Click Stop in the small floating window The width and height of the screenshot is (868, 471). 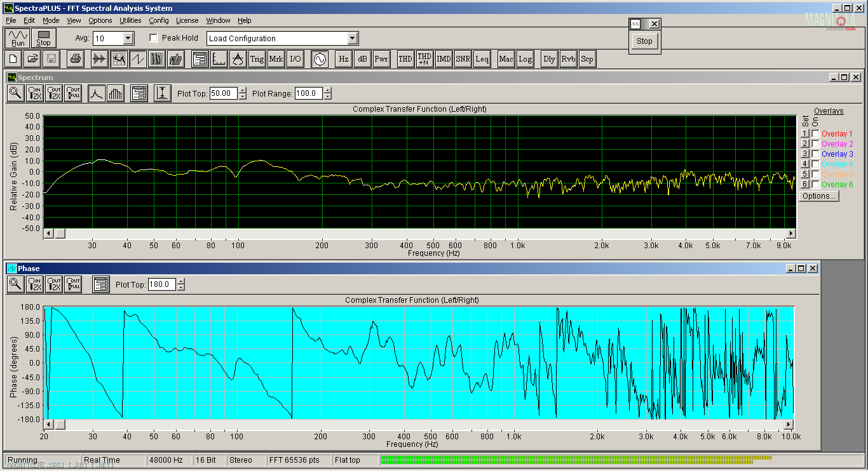pyautogui.click(x=644, y=41)
